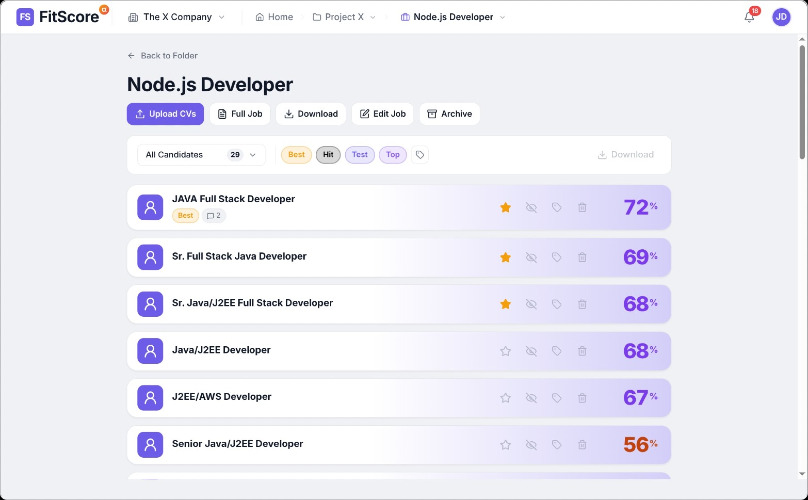Open the notifications bell icon
Viewport: 808px width, 500px height.
click(x=749, y=17)
